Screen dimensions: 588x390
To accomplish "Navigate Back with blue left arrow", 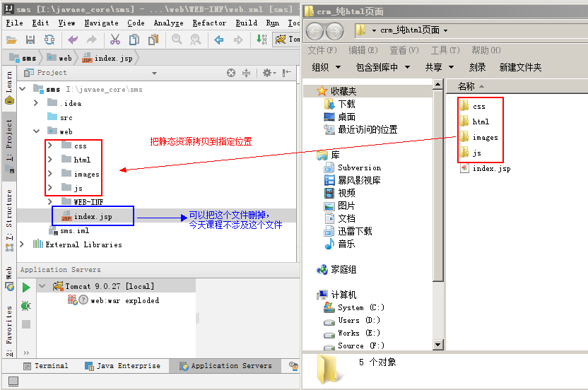I will click(219, 40).
